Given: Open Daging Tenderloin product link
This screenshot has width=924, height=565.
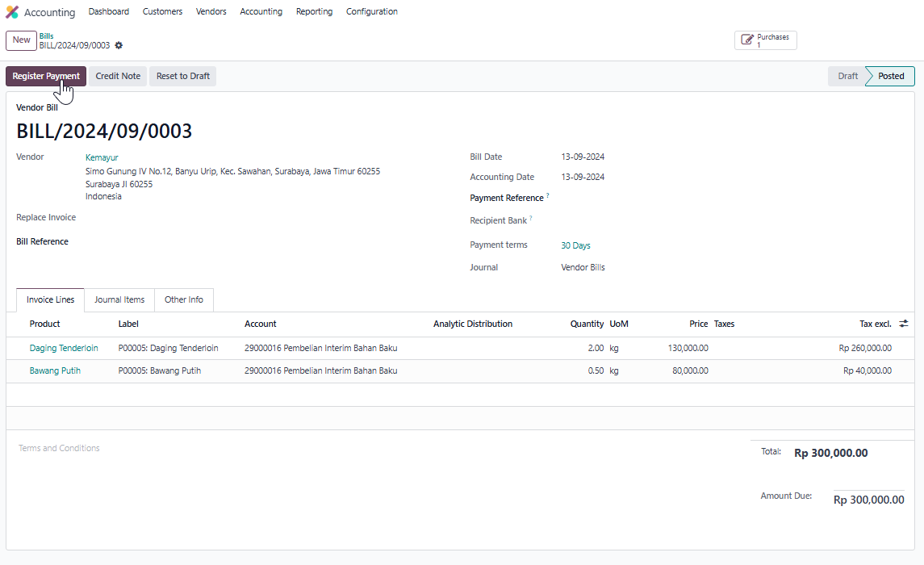Looking at the screenshot, I should point(64,348).
